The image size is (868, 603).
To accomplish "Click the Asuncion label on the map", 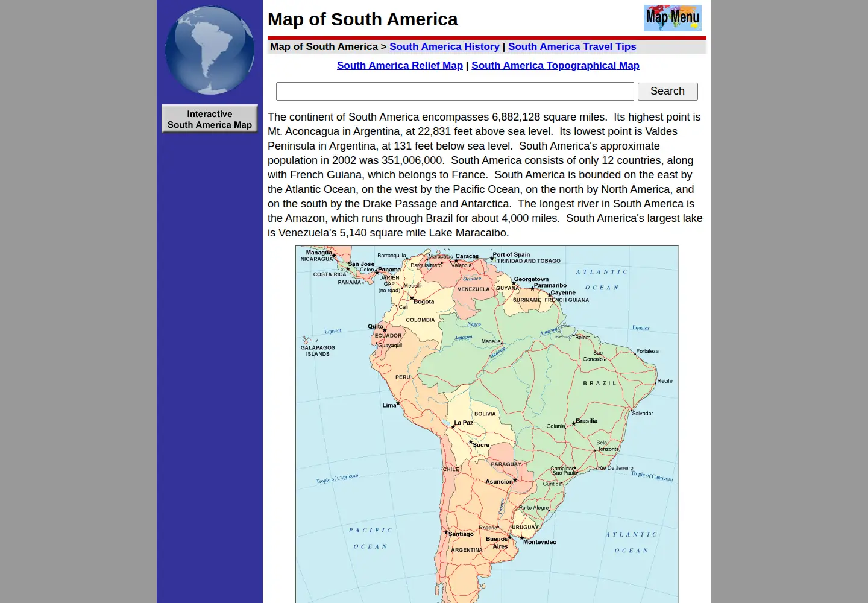I will click(x=499, y=482).
